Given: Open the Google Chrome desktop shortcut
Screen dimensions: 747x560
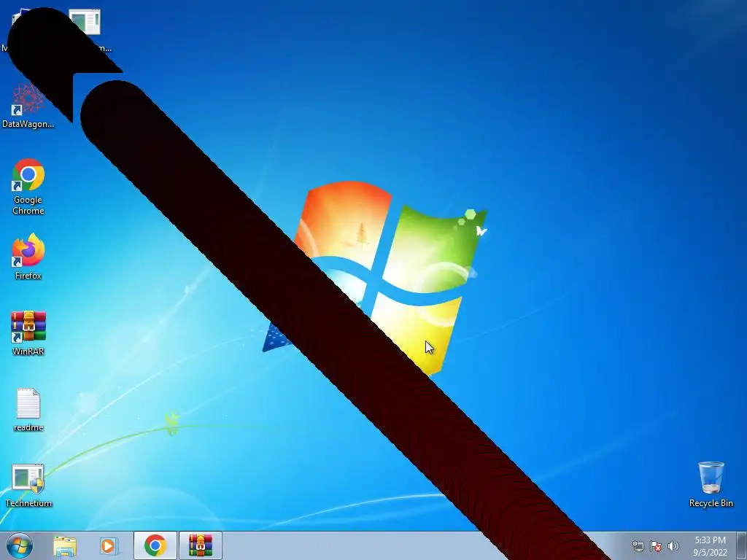Looking at the screenshot, I should pyautogui.click(x=28, y=186).
